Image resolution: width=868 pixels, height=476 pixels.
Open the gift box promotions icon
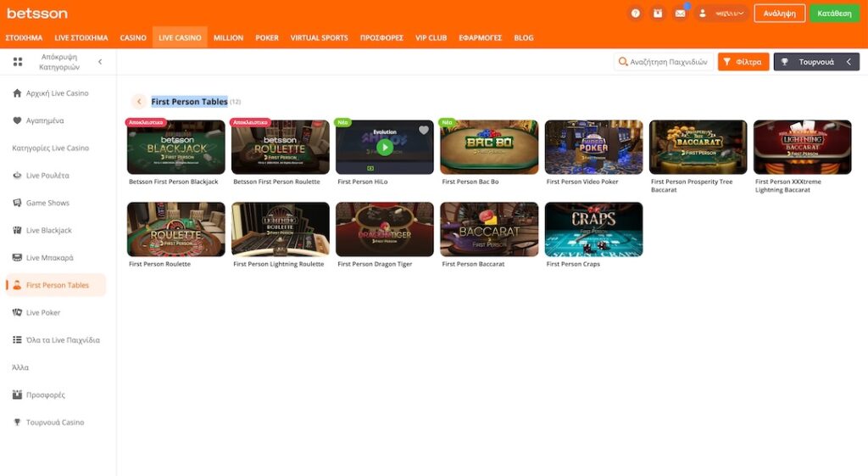click(658, 14)
